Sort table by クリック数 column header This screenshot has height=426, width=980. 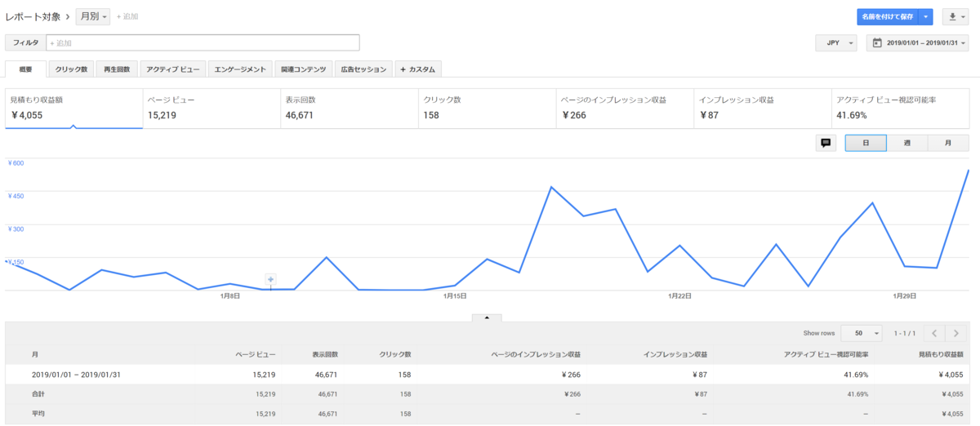pos(395,355)
